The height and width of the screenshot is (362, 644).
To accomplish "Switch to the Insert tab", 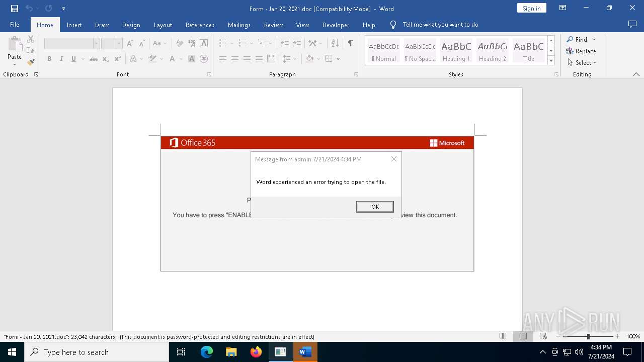I will (x=74, y=25).
